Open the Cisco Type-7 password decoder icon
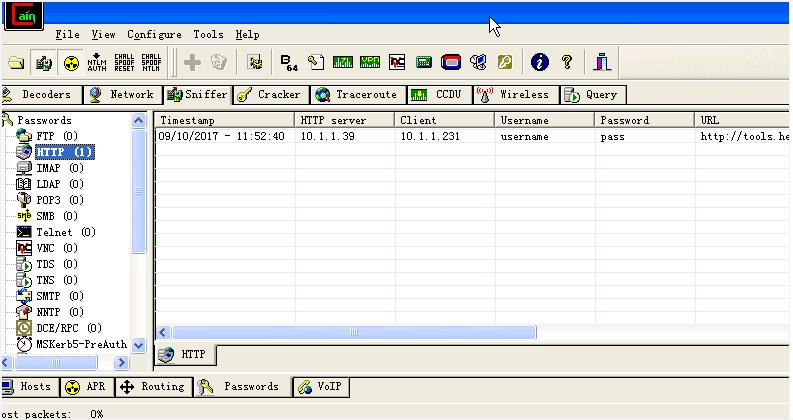The width and height of the screenshot is (793, 420). coord(343,63)
